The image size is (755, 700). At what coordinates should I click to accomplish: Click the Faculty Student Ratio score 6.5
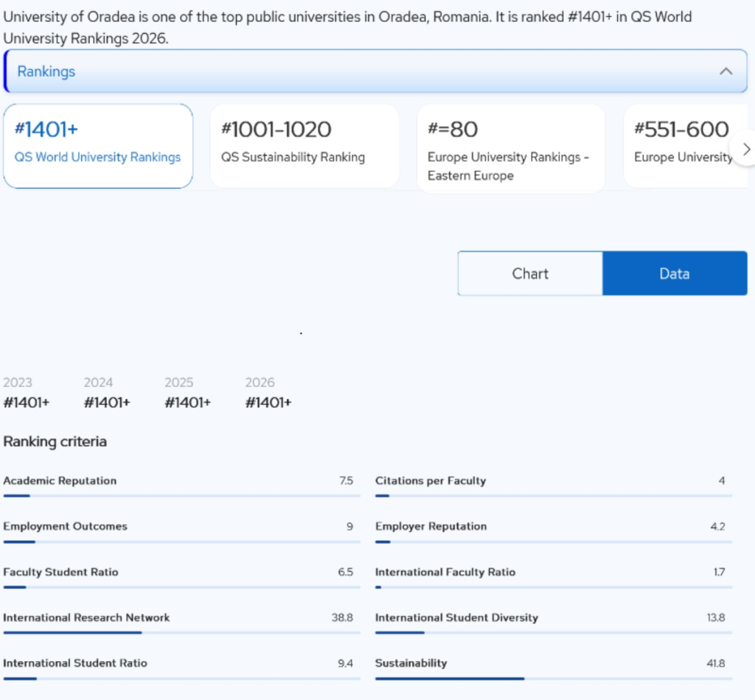346,572
